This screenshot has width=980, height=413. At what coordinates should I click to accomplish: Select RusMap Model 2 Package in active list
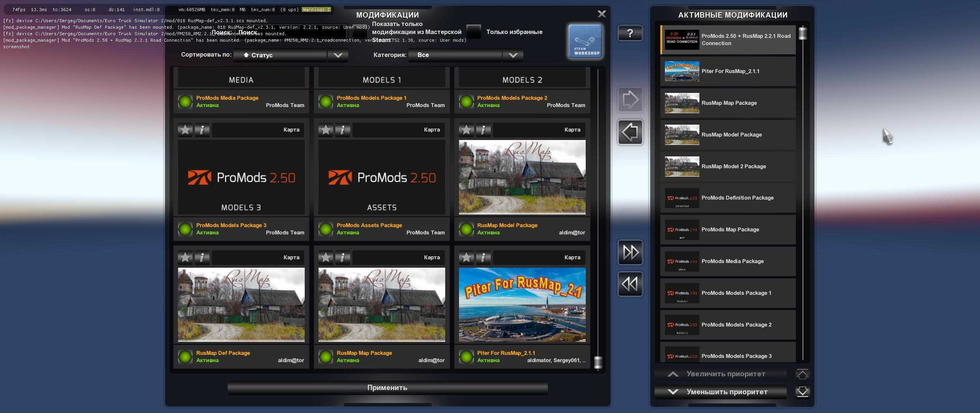click(x=728, y=167)
